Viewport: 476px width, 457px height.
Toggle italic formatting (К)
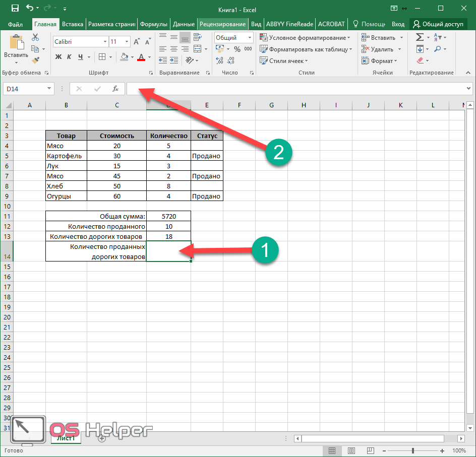(x=69, y=57)
